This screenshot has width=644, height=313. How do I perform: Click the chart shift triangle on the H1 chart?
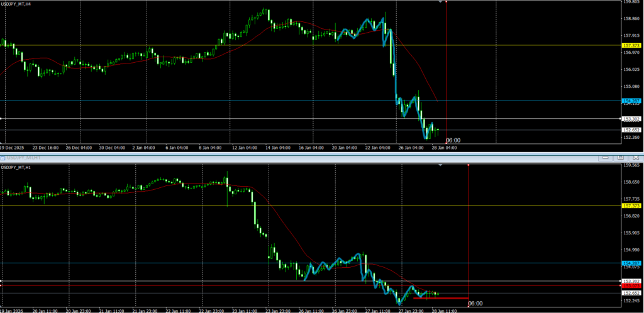tap(440, 165)
